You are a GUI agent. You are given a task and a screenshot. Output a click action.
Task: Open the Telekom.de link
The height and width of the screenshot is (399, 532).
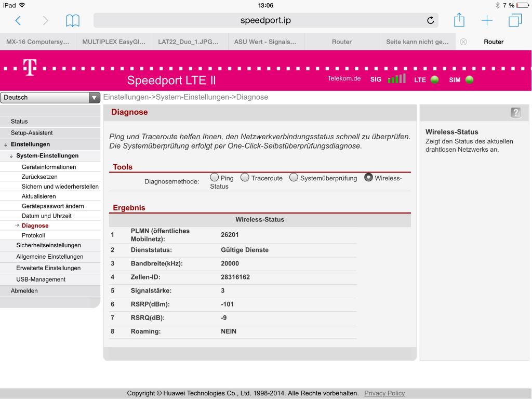point(344,78)
